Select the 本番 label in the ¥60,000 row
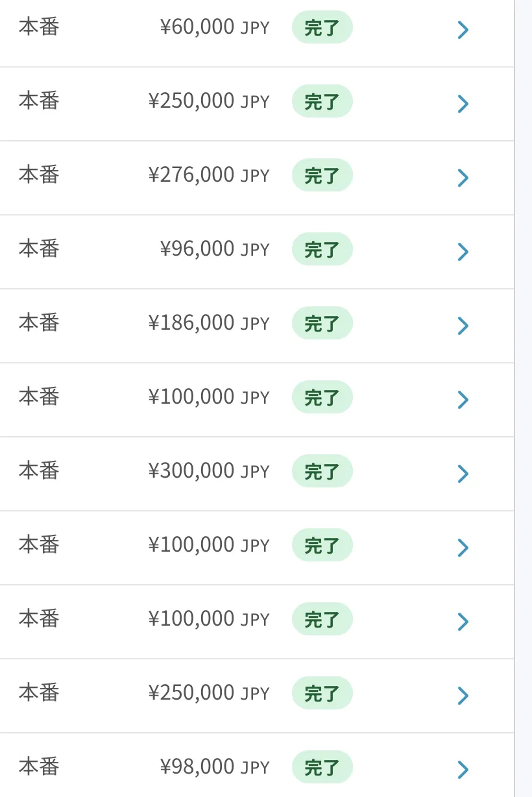The width and height of the screenshot is (532, 797). pos(39,27)
